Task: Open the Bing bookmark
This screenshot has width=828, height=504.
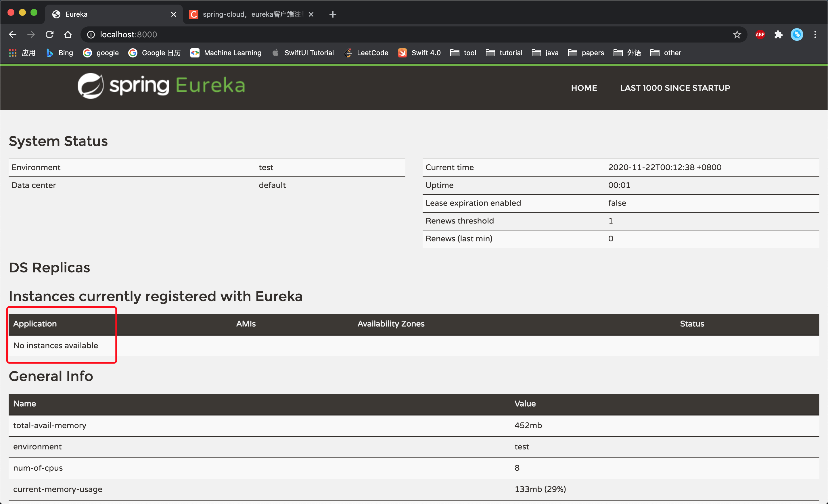Action: [x=60, y=53]
